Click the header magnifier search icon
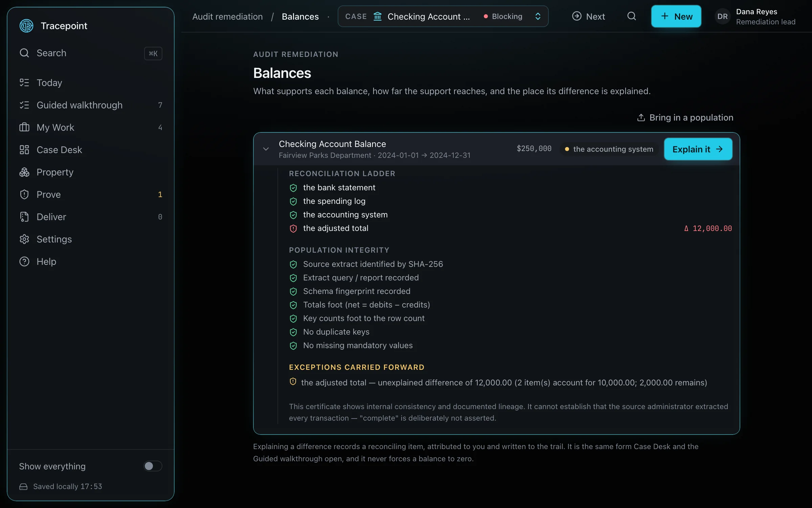 tap(631, 16)
